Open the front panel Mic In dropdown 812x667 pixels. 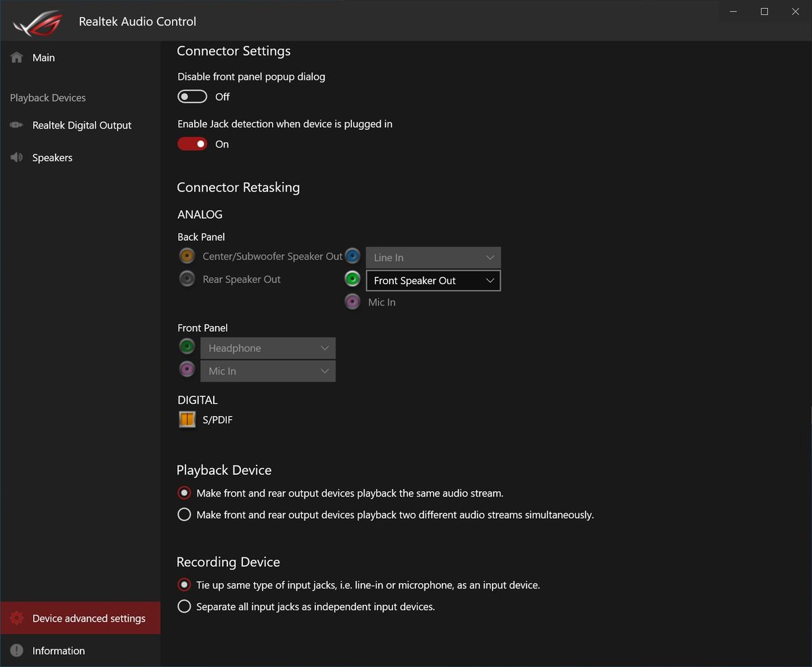[x=268, y=371]
